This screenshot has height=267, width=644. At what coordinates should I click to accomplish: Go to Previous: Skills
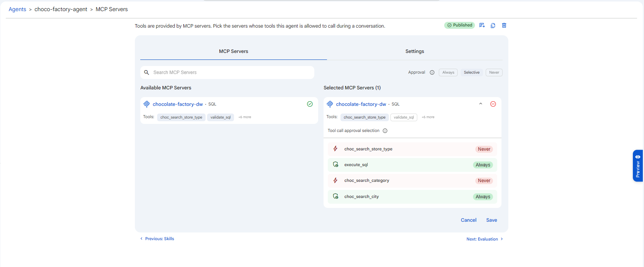[x=157, y=239]
